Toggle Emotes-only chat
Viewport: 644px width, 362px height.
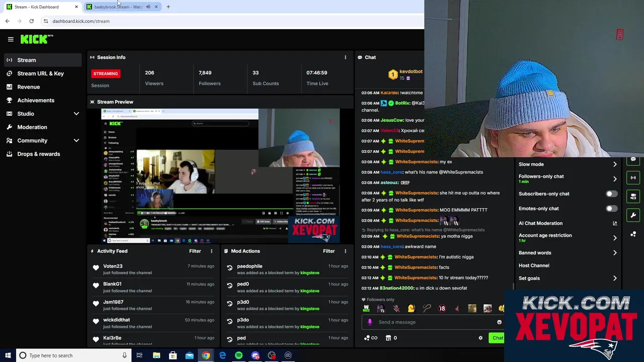(611, 209)
